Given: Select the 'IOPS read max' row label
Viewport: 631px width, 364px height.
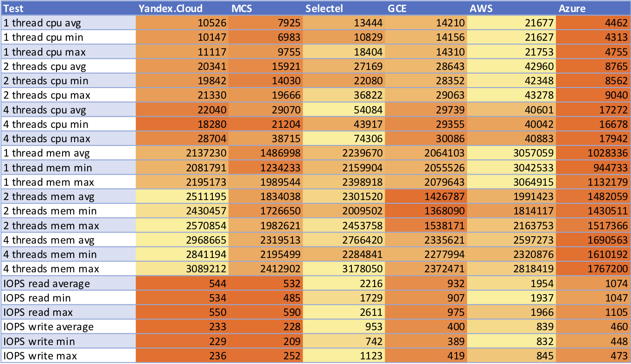Looking at the screenshot, I should pyautogui.click(x=68, y=312).
